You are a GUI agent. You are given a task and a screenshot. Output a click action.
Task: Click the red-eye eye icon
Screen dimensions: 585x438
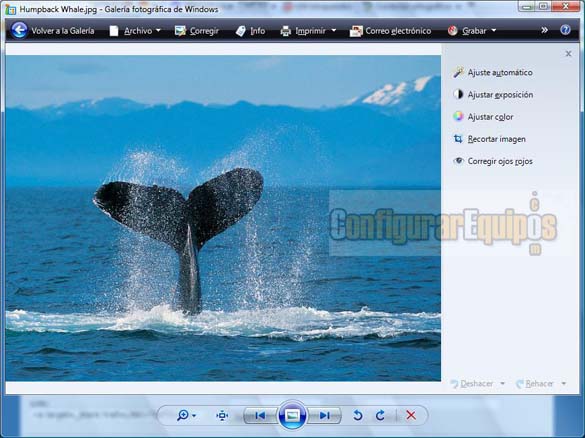pyautogui.click(x=459, y=161)
